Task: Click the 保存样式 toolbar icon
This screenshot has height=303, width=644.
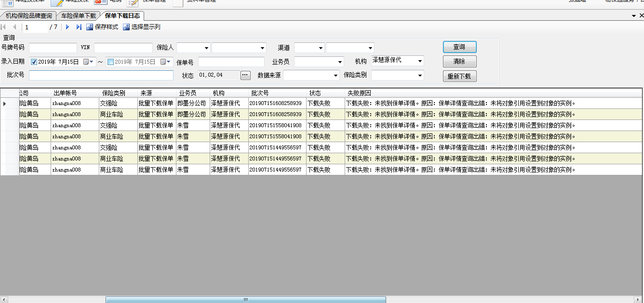Action: (90, 27)
